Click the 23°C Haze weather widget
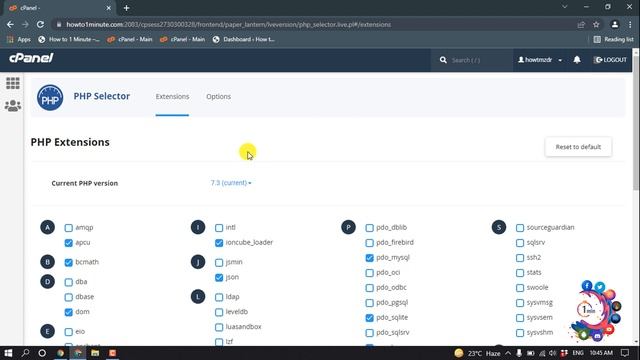The image size is (640, 360). point(478,353)
